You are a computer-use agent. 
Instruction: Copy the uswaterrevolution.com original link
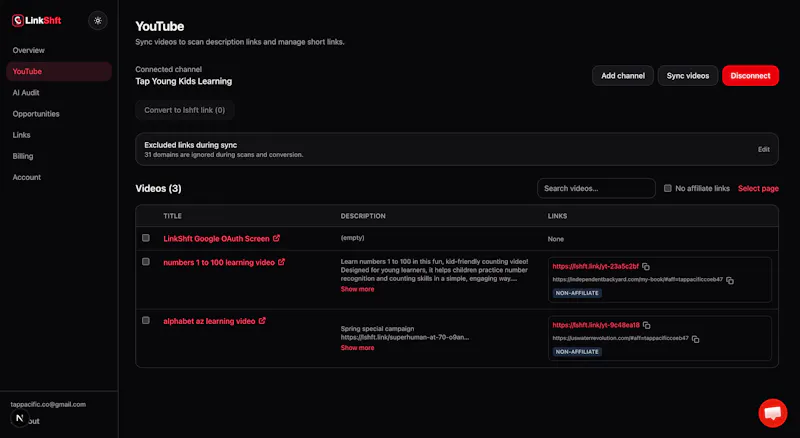tap(695, 339)
